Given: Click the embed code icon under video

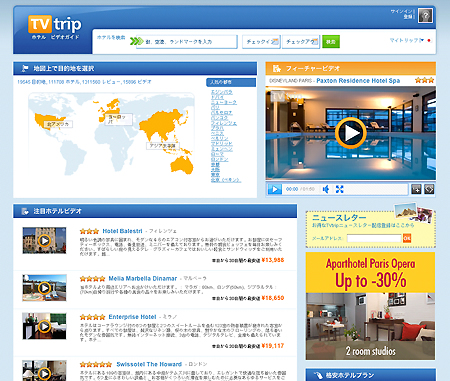Looking at the screenshot, I should pyautogui.click(x=429, y=189).
